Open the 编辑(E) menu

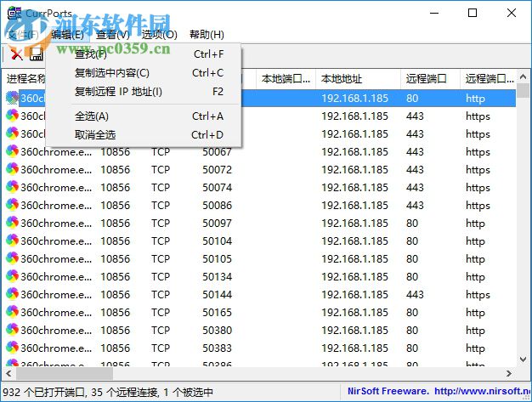(67, 35)
